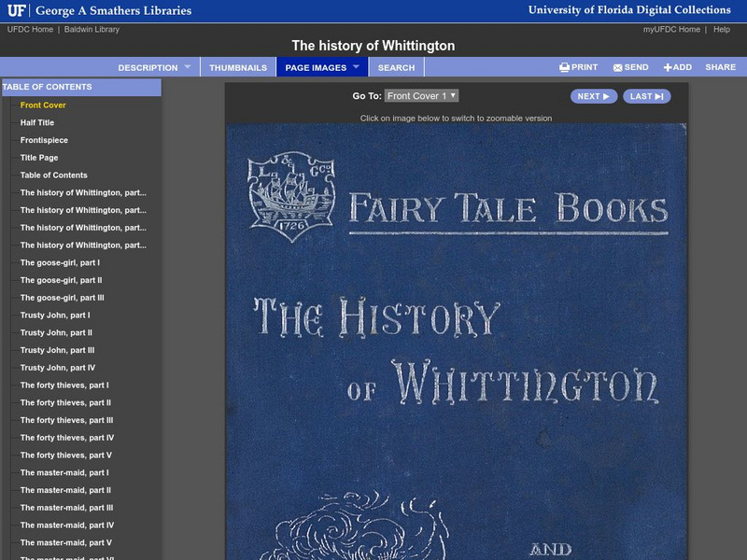View Trusty John, part I
This screenshot has width=747, height=560.
point(49,315)
